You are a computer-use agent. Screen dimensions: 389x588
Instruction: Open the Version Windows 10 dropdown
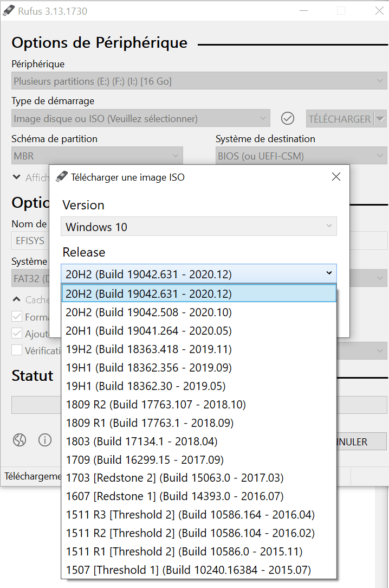pyautogui.click(x=199, y=227)
